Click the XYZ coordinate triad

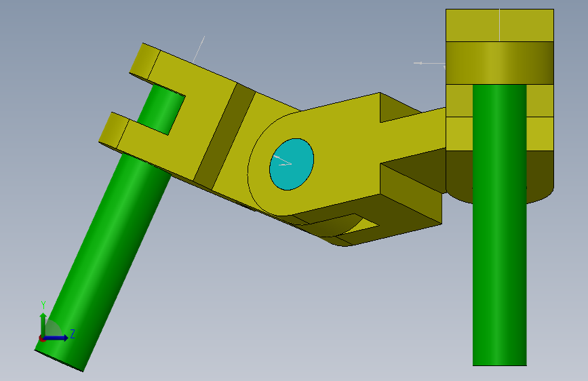pyautogui.click(x=56, y=323)
